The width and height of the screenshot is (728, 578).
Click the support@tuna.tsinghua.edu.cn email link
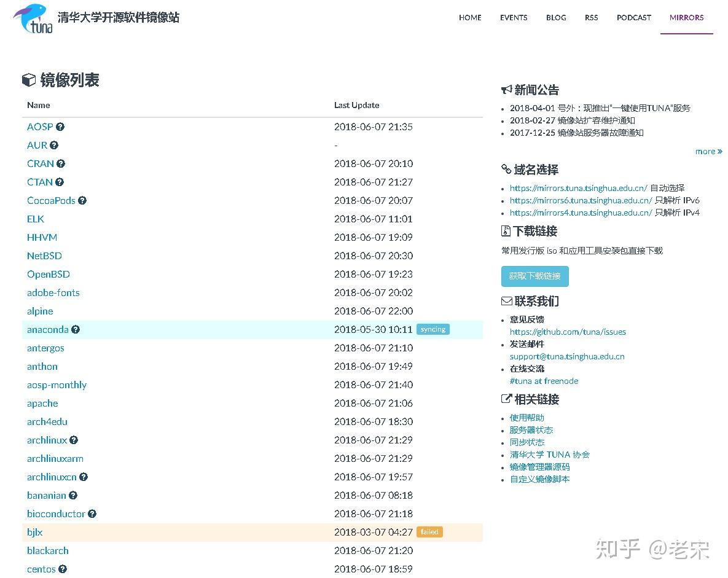pyautogui.click(x=567, y=356)
